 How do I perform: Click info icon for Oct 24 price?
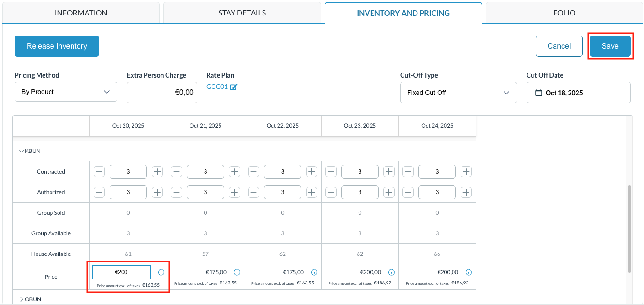tap(468, 272)
